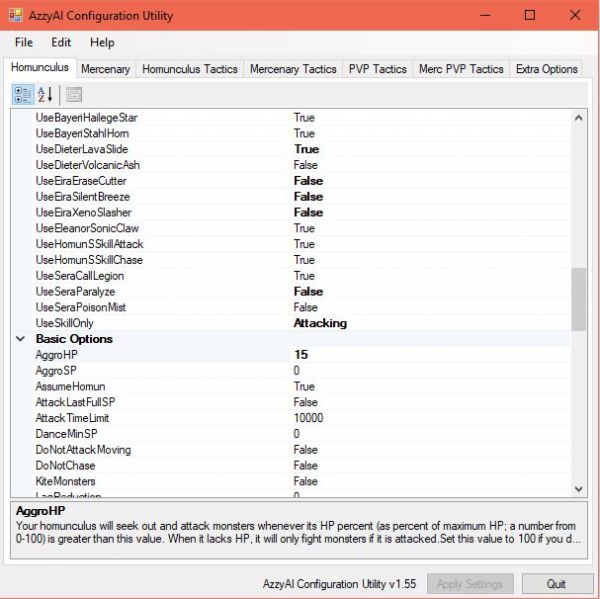The image size is (600, 599).
Task: Click the scrollbar up arrow
Action: pyautogui.click(x=579, y=118)
